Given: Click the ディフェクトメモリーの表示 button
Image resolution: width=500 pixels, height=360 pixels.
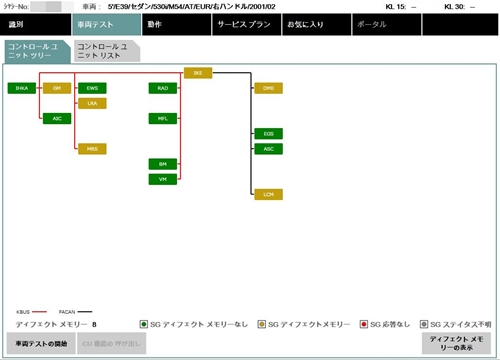Looking at the screenshot, I should tap(456, 343).
